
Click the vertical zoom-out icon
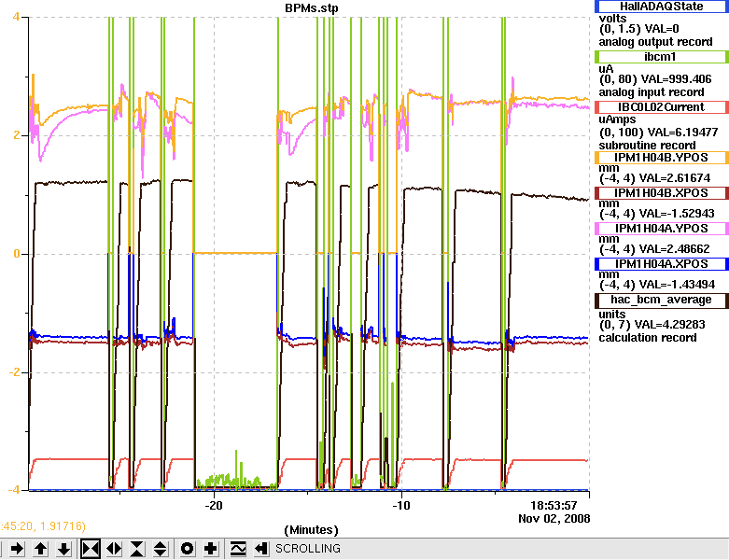(x=160, y=549)
